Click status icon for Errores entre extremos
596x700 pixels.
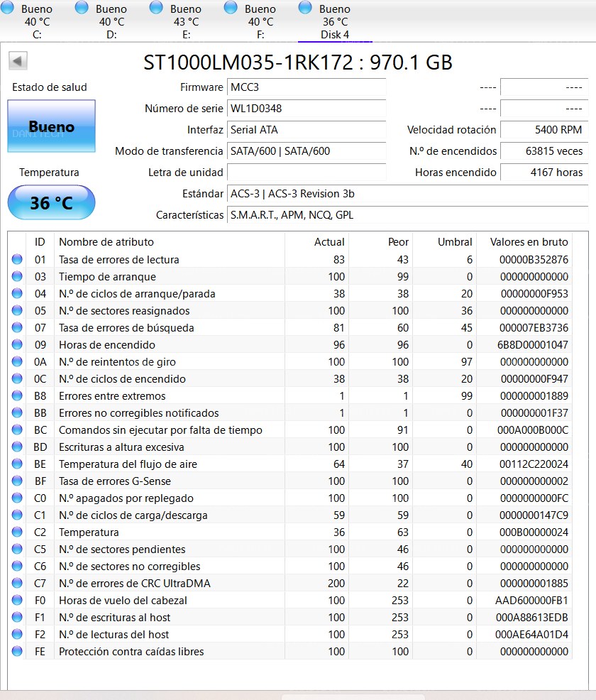(17, 395)
